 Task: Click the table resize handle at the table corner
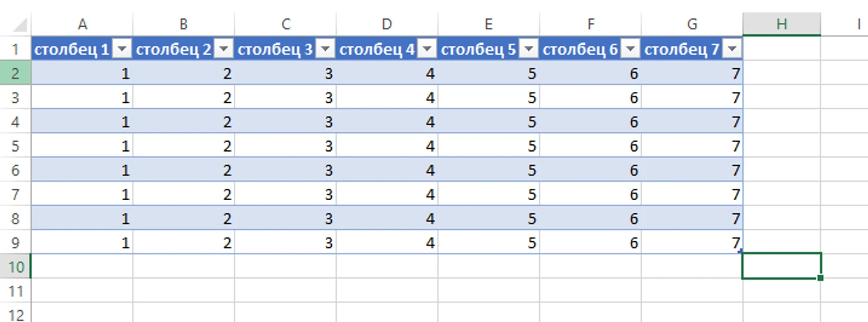[740, 251]
